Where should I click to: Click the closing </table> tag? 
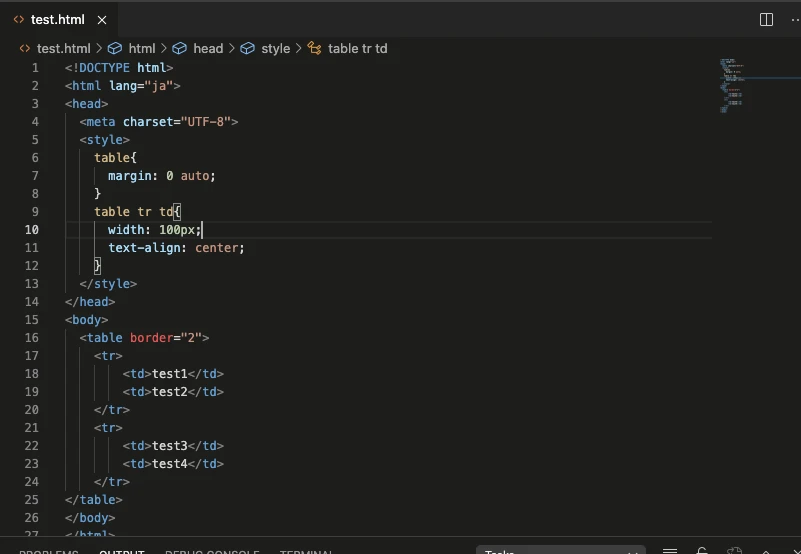[x=93, y=500]
